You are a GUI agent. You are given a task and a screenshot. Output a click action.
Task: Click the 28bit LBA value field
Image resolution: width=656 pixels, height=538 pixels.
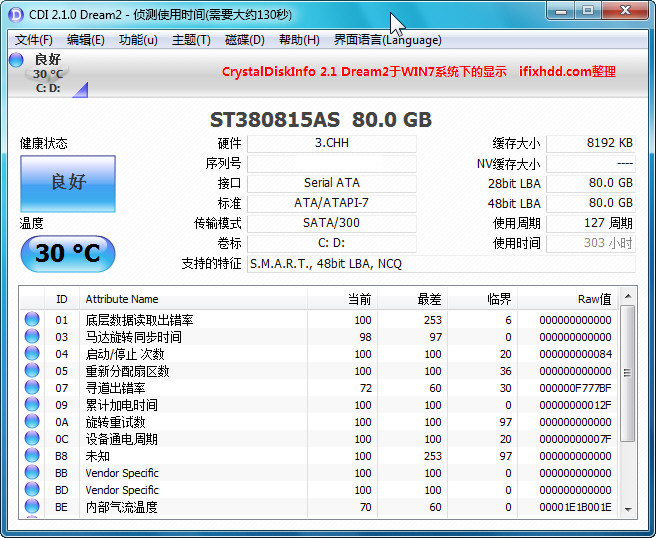591,183
